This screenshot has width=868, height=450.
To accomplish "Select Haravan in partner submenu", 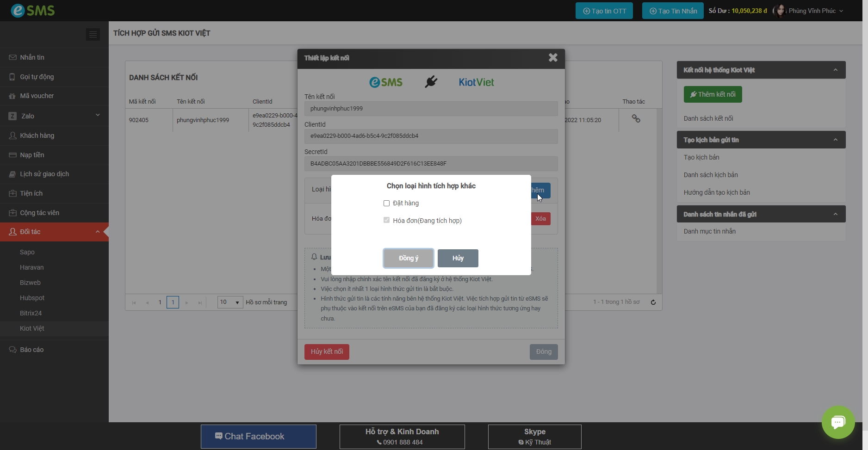I will (x=32, y=267).
